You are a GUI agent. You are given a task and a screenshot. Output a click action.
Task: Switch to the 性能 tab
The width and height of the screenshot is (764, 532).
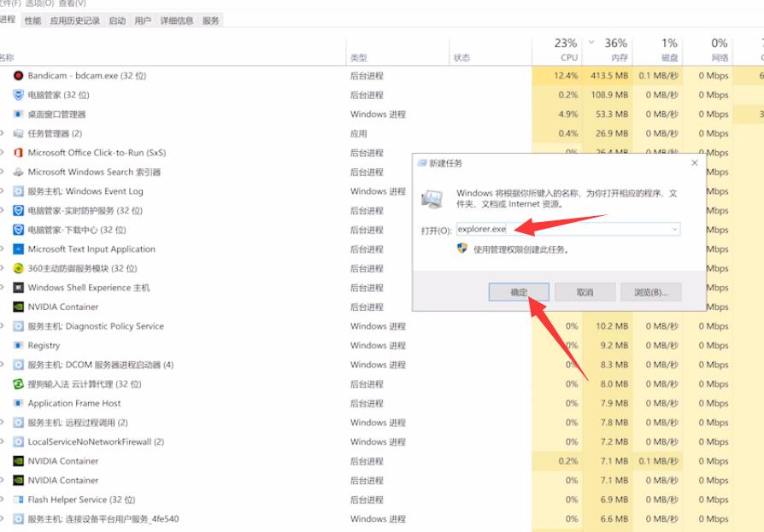pos(33,20)
